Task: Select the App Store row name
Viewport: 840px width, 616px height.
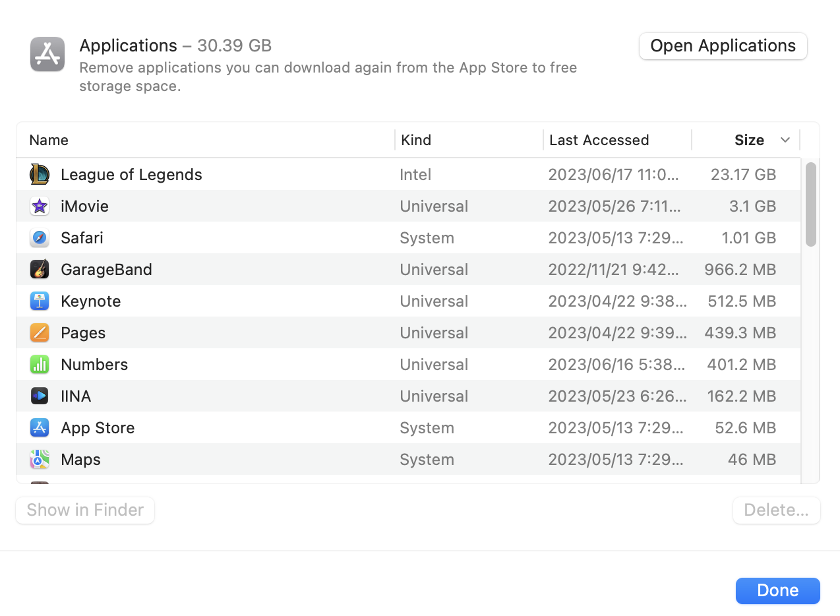Action: click(x=98, y=428)
